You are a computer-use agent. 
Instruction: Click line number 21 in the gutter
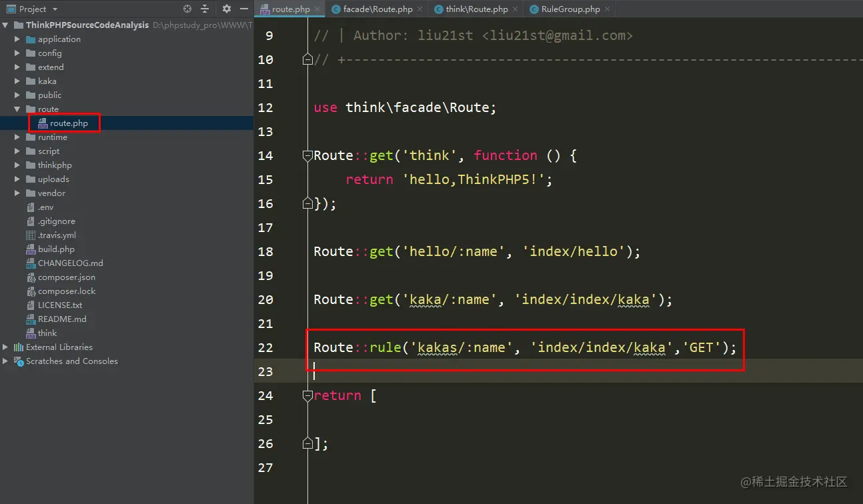265,323
